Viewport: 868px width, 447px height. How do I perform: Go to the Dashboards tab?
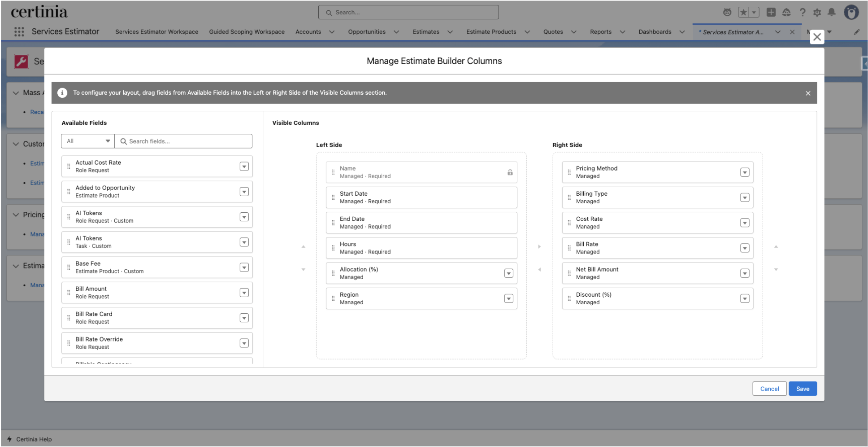coord(655,32)
